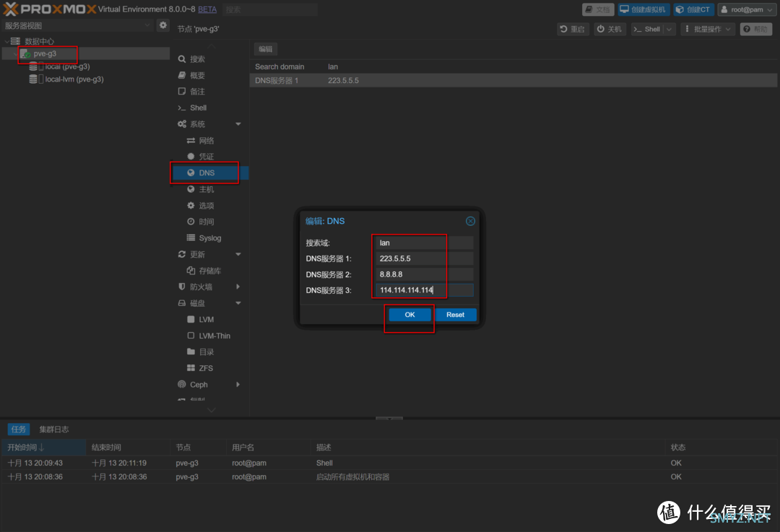Open the Syslog menu item
This screenshot has height=532, width=780.
[x=209, y=238]
